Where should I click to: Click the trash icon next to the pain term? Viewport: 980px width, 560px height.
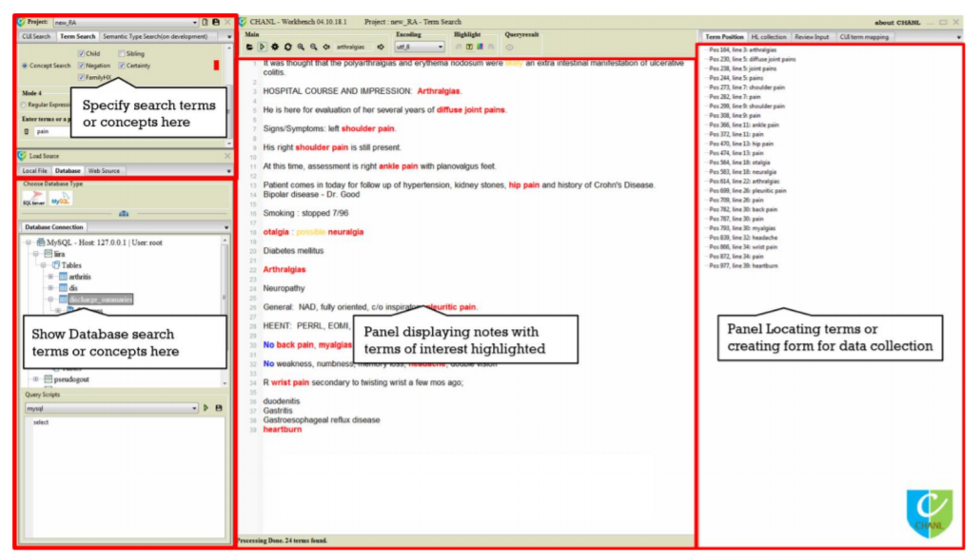click(x=27, y=132)
